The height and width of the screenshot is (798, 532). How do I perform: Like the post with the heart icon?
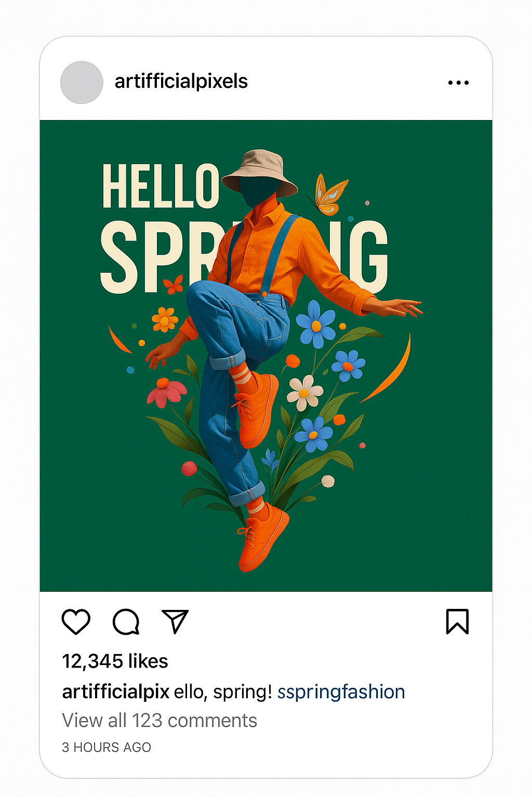click(x=76, y=621)
